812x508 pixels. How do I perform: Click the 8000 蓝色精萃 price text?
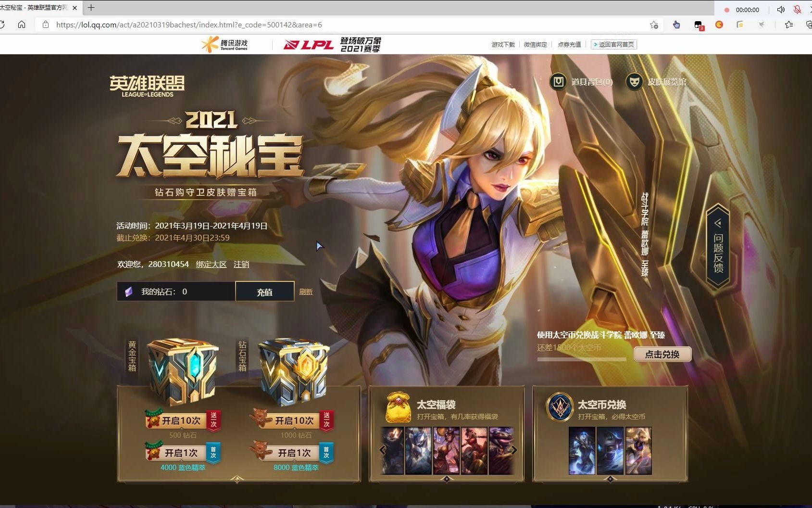pos(296,467)
